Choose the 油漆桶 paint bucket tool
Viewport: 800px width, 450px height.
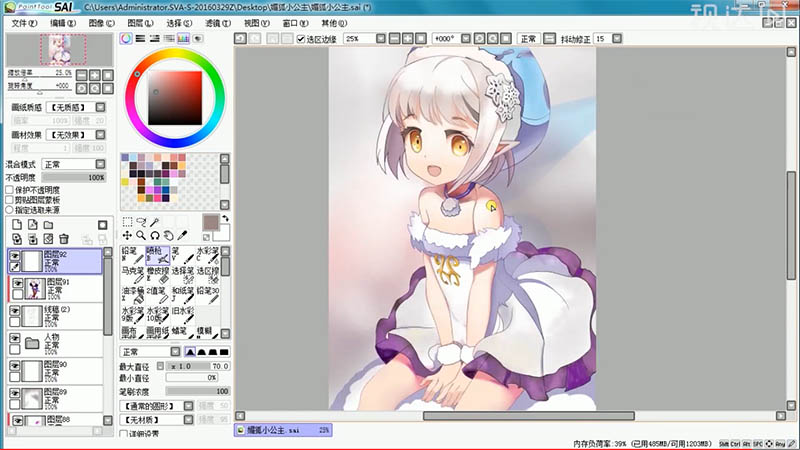[x=133, y=294]
